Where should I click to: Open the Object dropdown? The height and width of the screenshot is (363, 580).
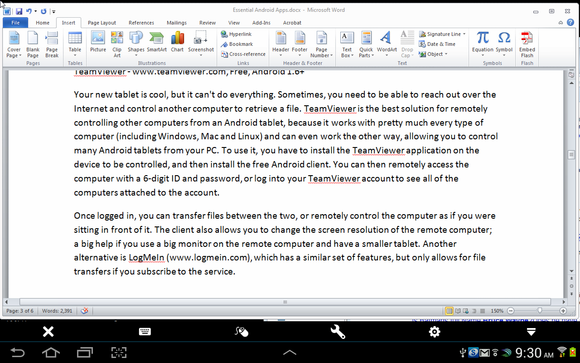(x=433, y=54)
